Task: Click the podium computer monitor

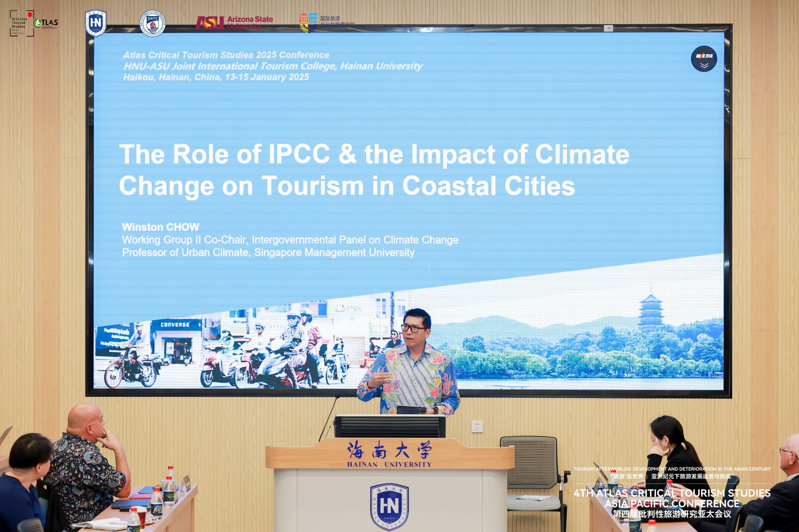Action: (389, 426)
